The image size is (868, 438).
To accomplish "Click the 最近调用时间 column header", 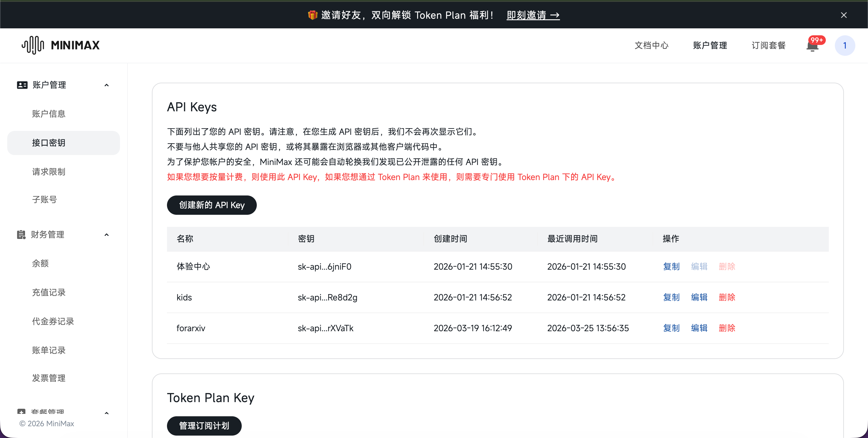I will pos(572,239).
